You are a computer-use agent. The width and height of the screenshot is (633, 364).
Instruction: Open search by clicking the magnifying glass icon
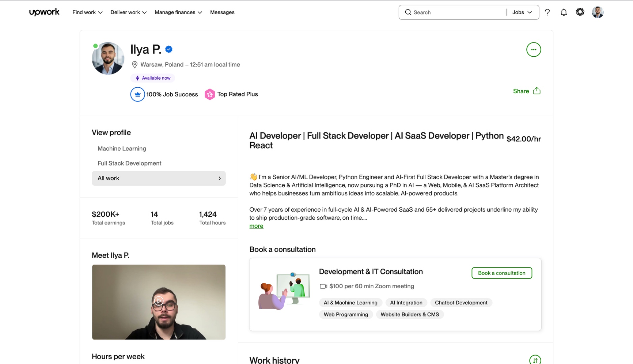click(408, 12)
